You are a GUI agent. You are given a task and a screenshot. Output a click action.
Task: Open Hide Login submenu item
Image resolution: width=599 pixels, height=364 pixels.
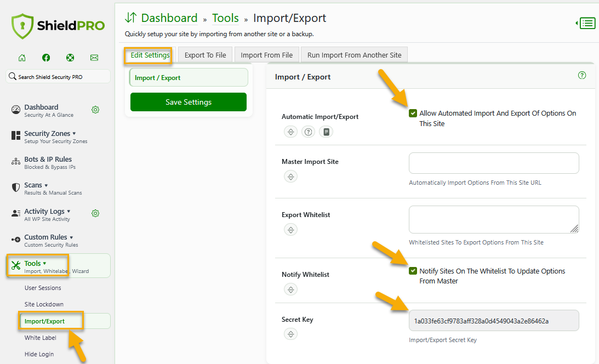point(39,354)
